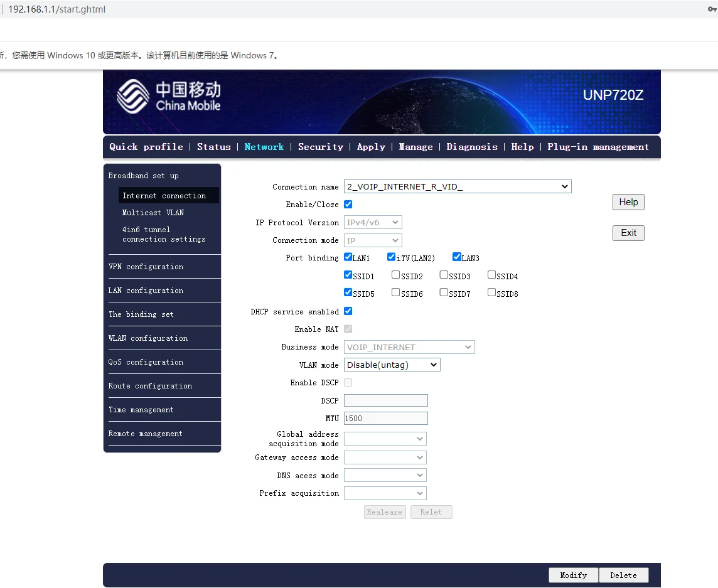Toggle iTV(LAN2) port binding checkbox
This screenshot has height=588, width=718.
tap(391, 257)
